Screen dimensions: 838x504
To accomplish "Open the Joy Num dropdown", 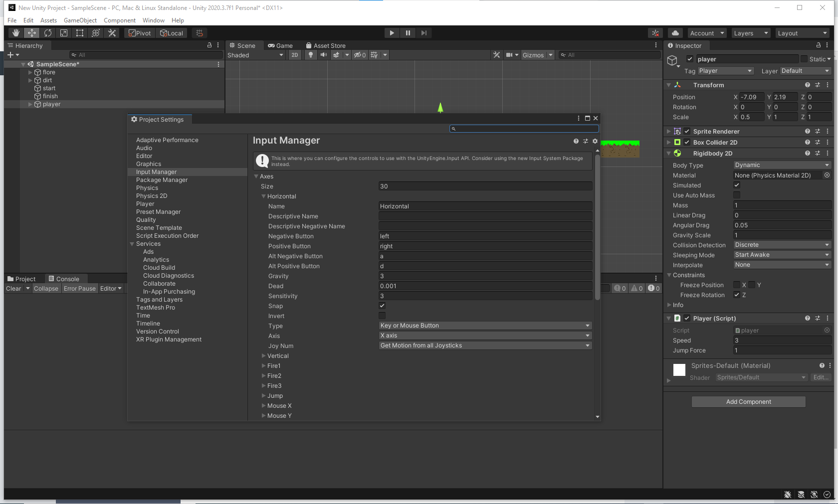I will coord(485,345).
